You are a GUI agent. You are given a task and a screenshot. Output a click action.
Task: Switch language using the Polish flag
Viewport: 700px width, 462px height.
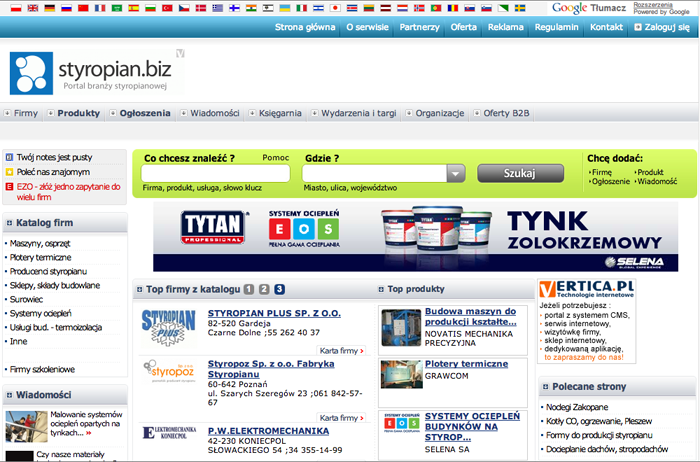[16, 8]
